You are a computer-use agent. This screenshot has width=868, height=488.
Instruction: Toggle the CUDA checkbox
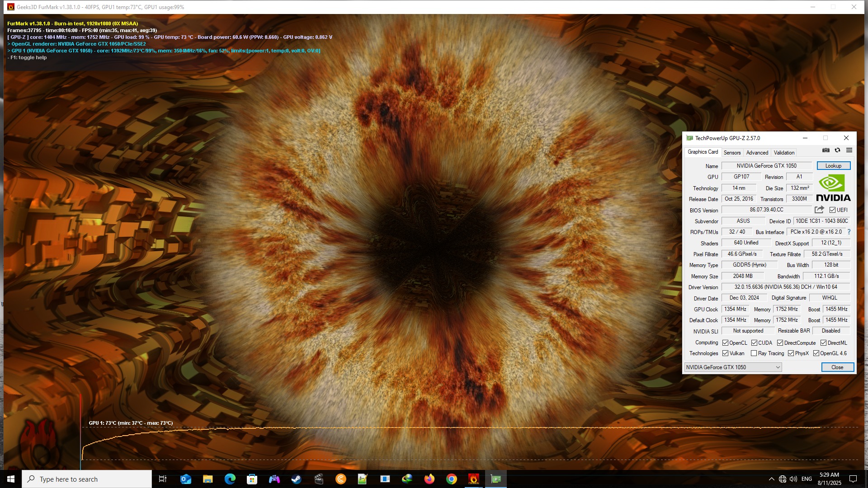click(754, 343)
